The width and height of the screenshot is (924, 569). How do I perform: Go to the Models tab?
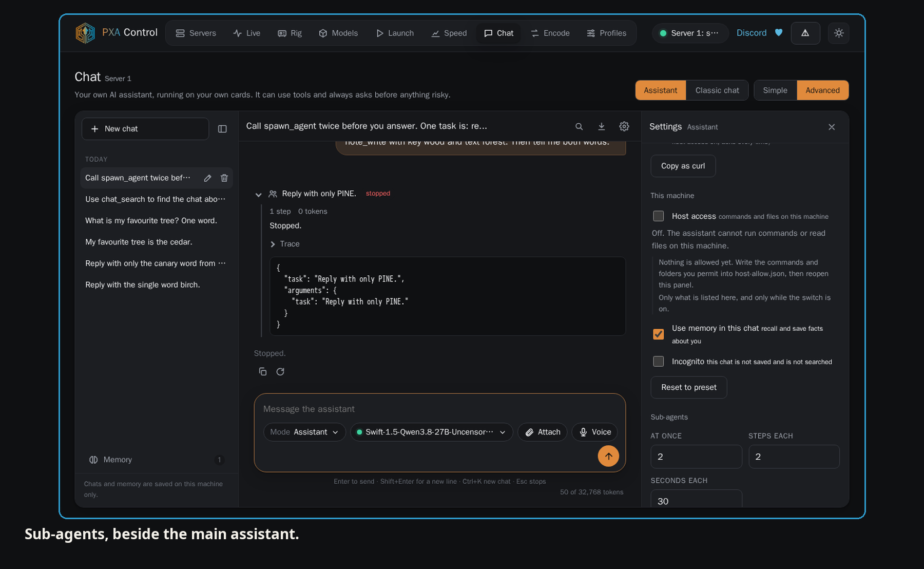[338, 33]
